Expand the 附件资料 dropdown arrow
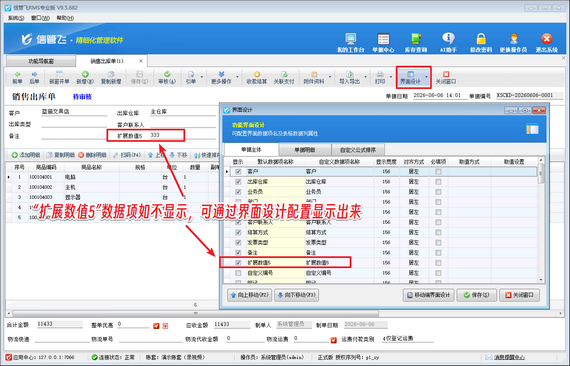The height and width of the screenshot is (366, 570). tap(330, 77)
